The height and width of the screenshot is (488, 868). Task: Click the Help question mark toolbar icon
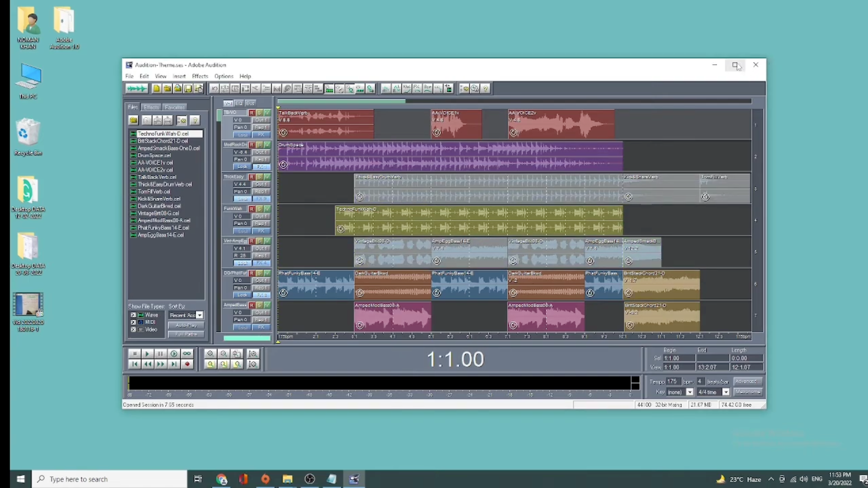(485, 89)
